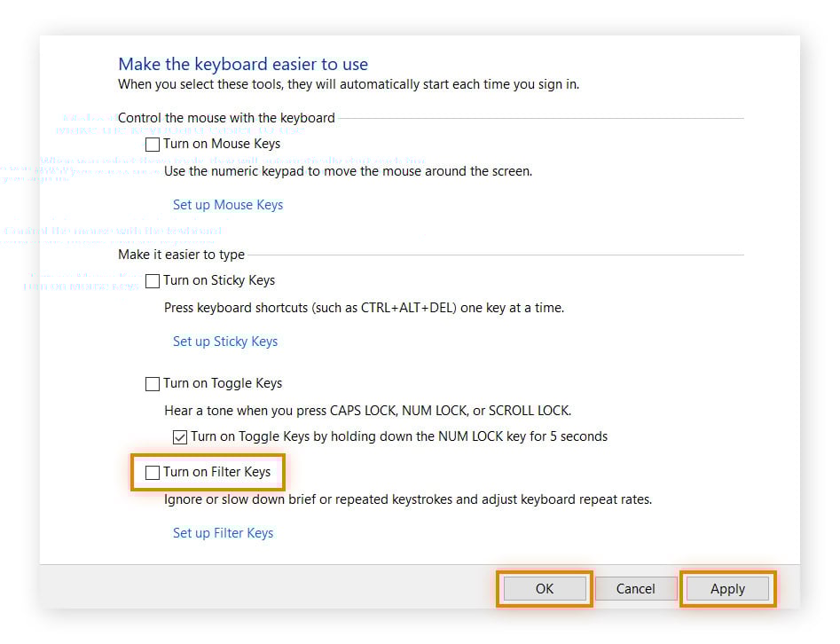Screen dimensions: 840x644
Task: Click Cancel to discard changes
Action: point(635,589)
